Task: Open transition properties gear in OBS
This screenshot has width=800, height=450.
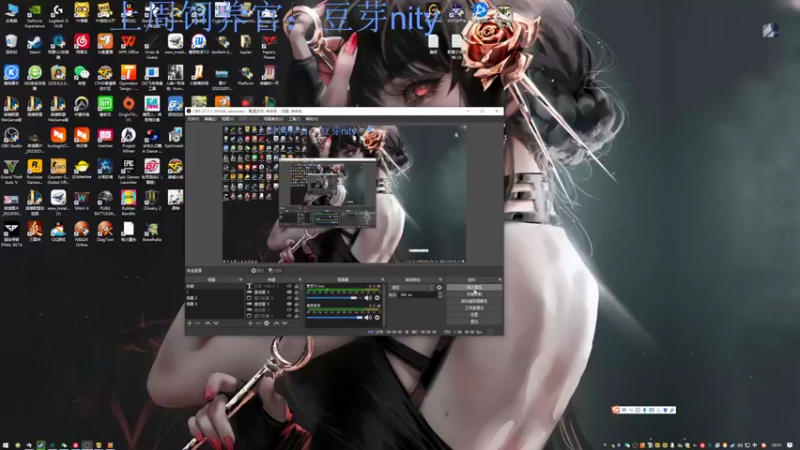Action: point(439,288)
